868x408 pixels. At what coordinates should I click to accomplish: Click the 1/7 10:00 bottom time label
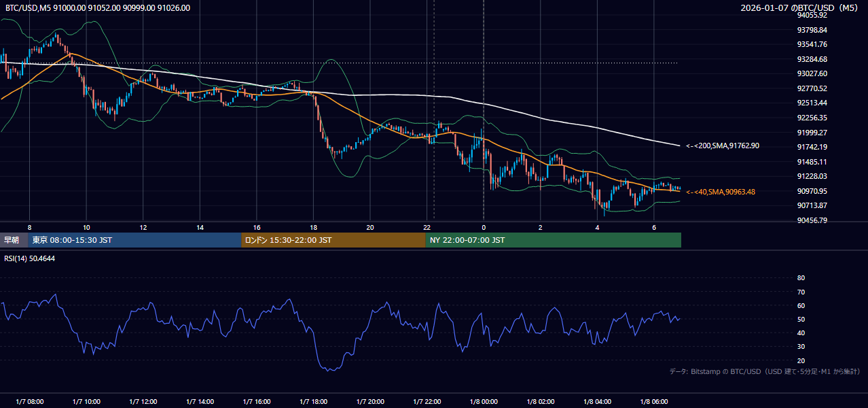86,402
